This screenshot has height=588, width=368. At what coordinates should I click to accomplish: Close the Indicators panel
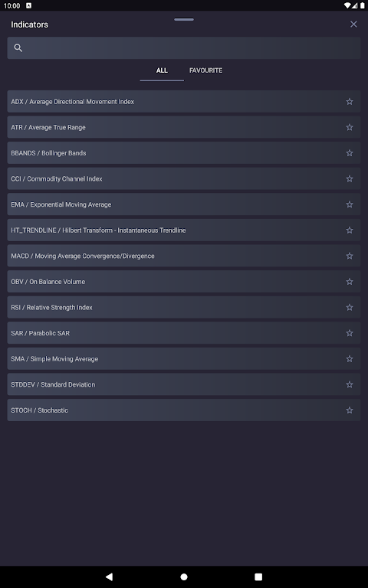353,24
